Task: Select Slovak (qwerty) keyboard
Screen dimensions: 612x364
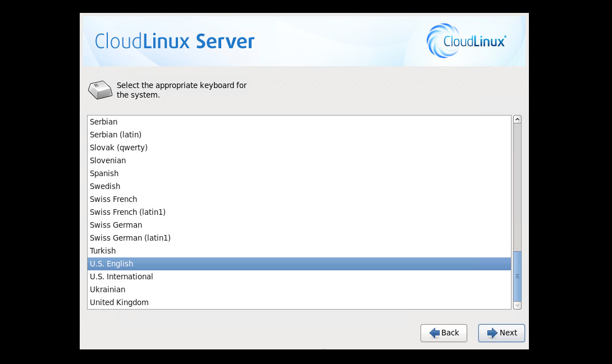Action: click(x=118, y=148)
